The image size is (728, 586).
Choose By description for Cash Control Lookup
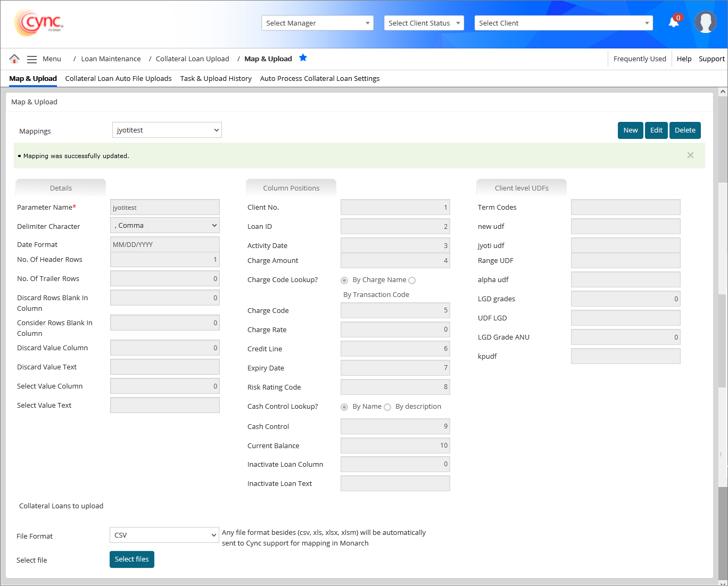(387, 407)
